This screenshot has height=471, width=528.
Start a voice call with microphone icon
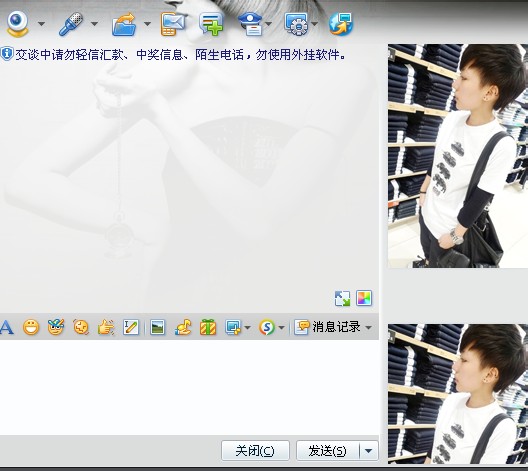[70, 24]
